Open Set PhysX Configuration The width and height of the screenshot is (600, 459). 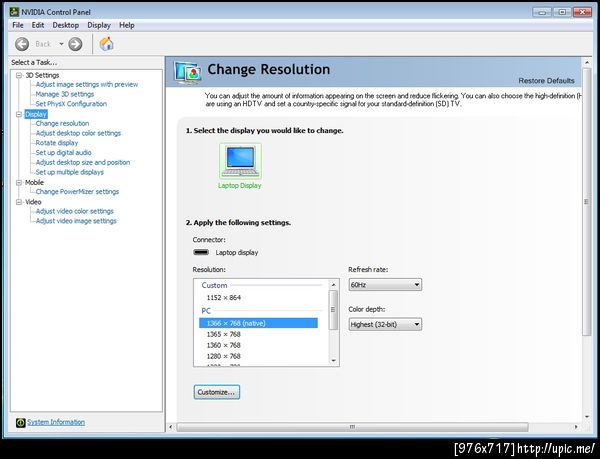[x=71, y=104]
